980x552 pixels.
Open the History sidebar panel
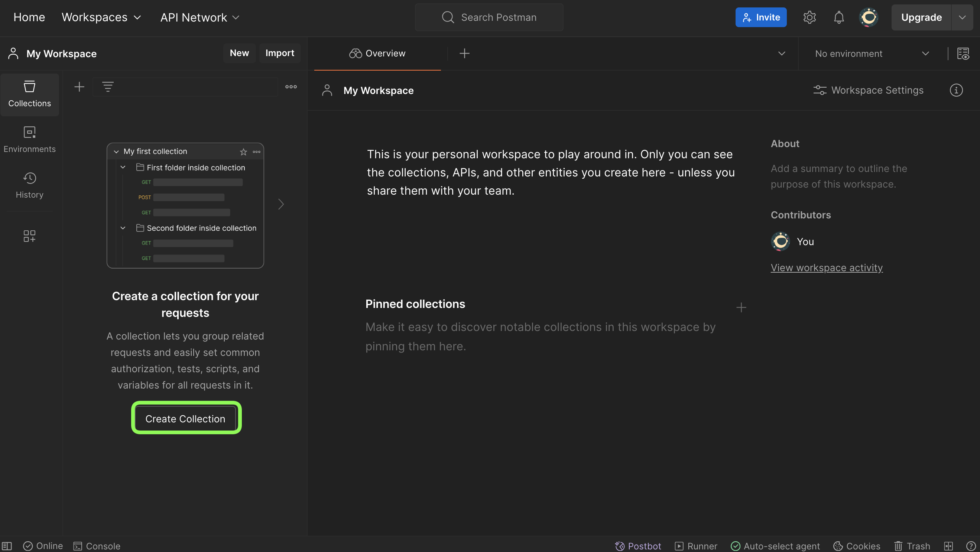point(29,185)
